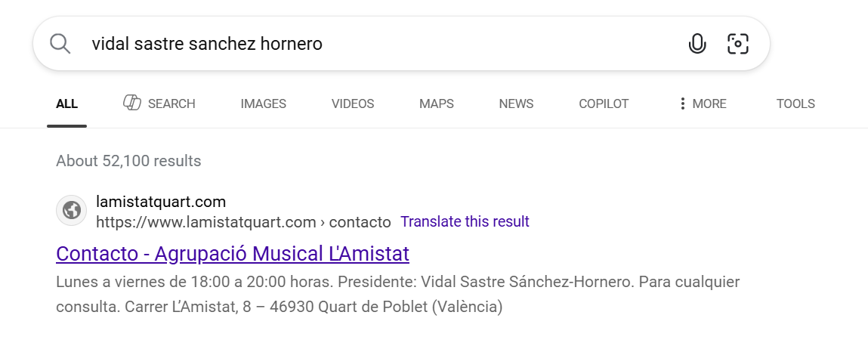The height and width of the screenshot is (343, 868).
Task: Click the globe favicon for lamistatquart.com
Action: [x=72, y=210]
